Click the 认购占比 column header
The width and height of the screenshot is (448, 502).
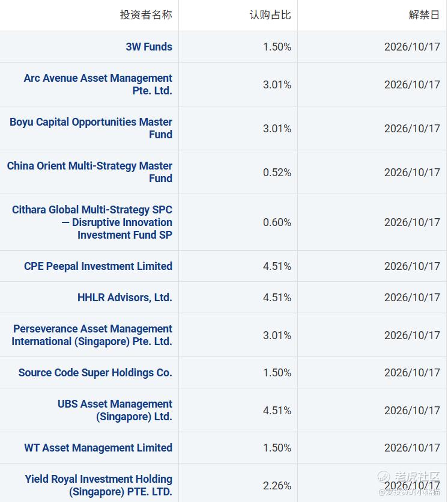pos(270,15)
